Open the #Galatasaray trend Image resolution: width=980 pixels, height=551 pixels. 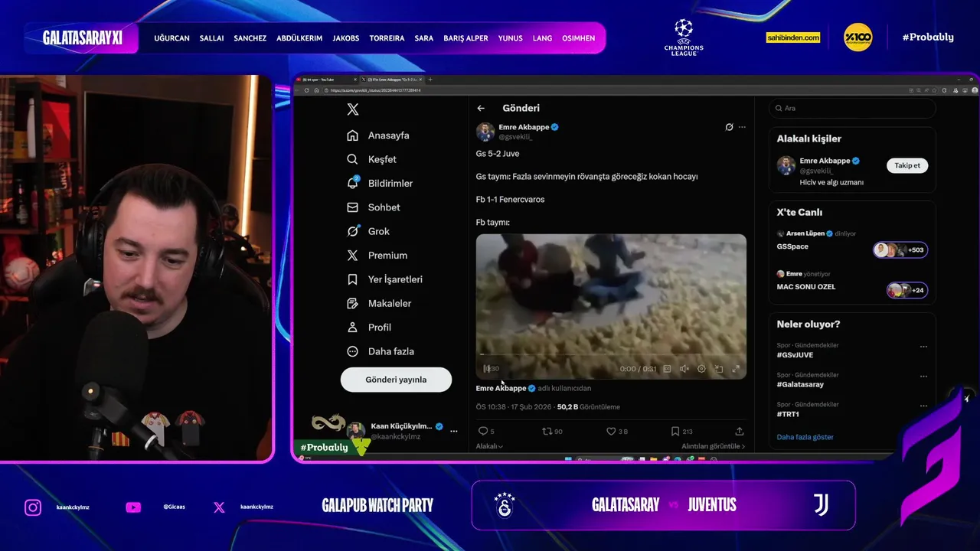click(x=800, y=385)
